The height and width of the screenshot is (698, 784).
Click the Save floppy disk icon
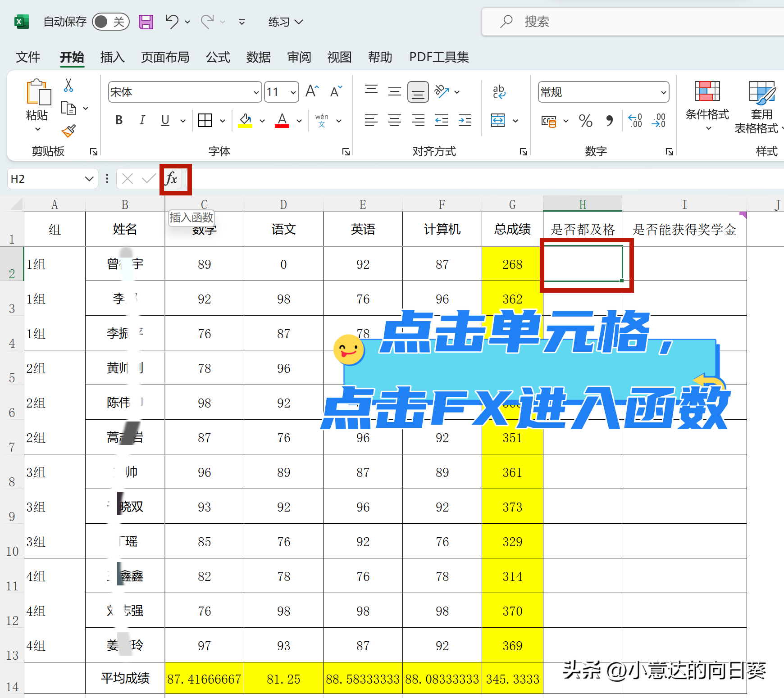coord(146,22)
